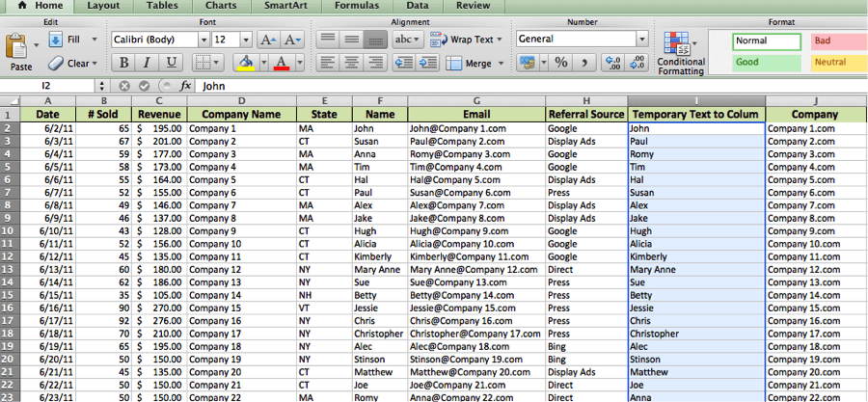868x402 pixels.
Task: Increase decimal places
Action: (x=611, y=63)
